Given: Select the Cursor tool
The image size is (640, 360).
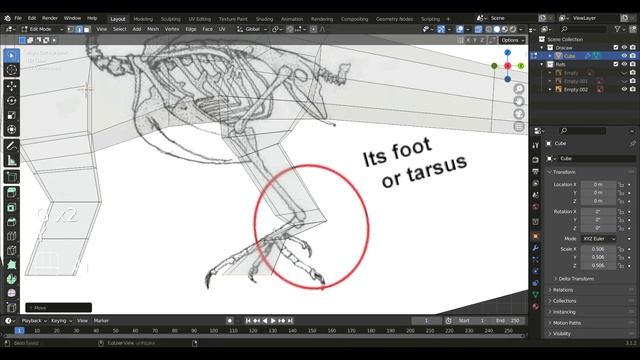Looking at the screenshot, I should point(11,70).
